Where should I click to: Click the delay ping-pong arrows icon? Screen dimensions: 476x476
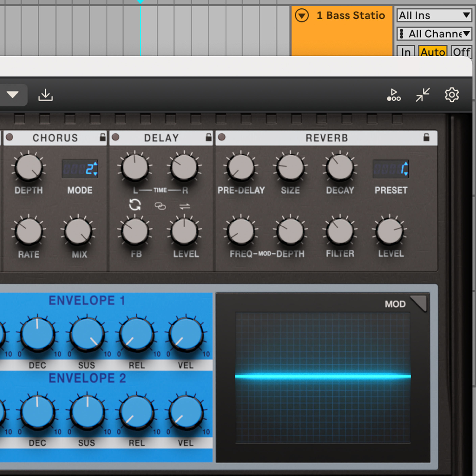tap(185, 206)
